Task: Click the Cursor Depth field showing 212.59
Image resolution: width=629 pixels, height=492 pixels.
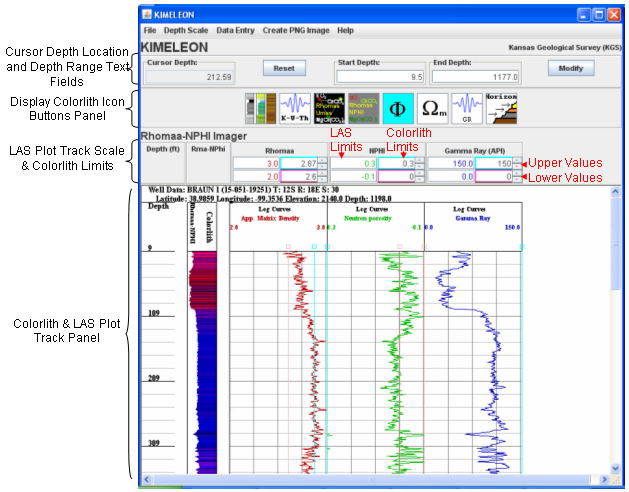Action: tap(190, 77)
